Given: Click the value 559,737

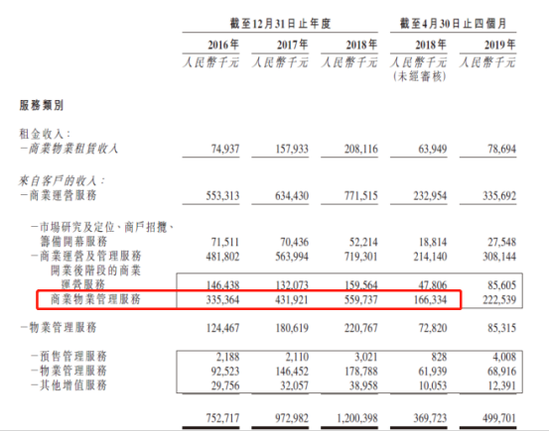Looking at the screenshot, I should point(361,300).
